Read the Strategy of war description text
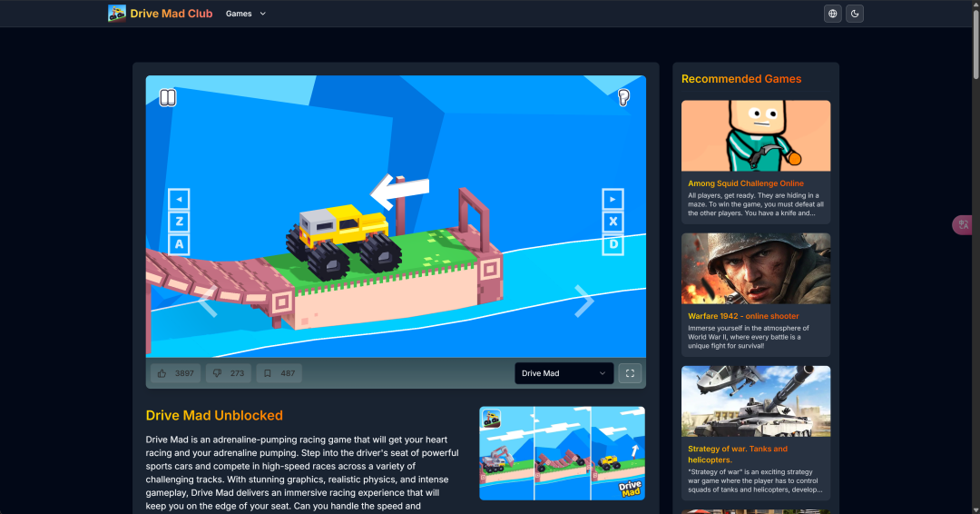 pos(755,481)
